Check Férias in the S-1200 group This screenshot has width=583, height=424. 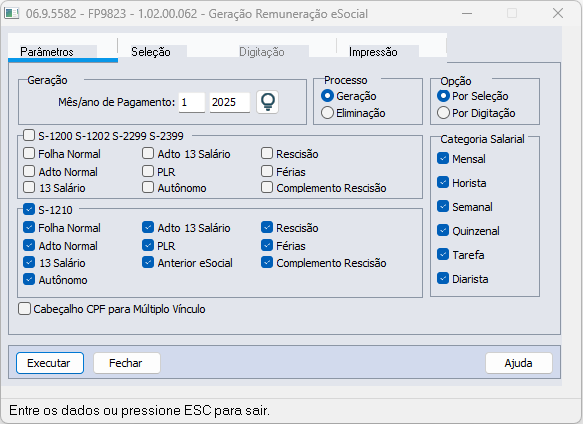[267, 171]
